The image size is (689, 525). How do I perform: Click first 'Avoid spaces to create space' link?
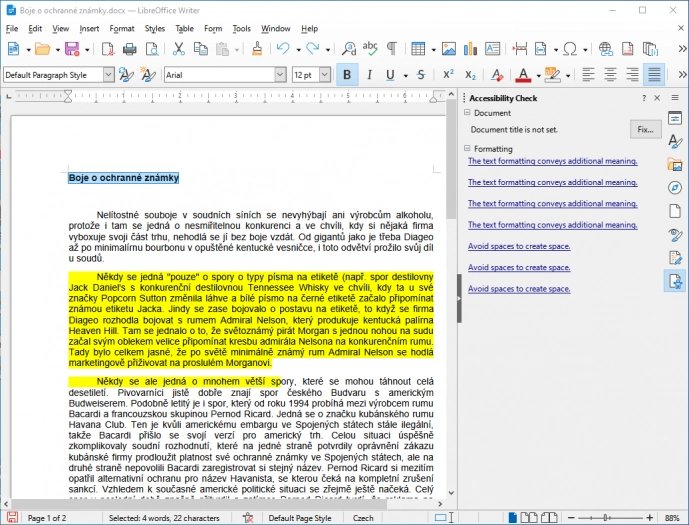(518, 246)
